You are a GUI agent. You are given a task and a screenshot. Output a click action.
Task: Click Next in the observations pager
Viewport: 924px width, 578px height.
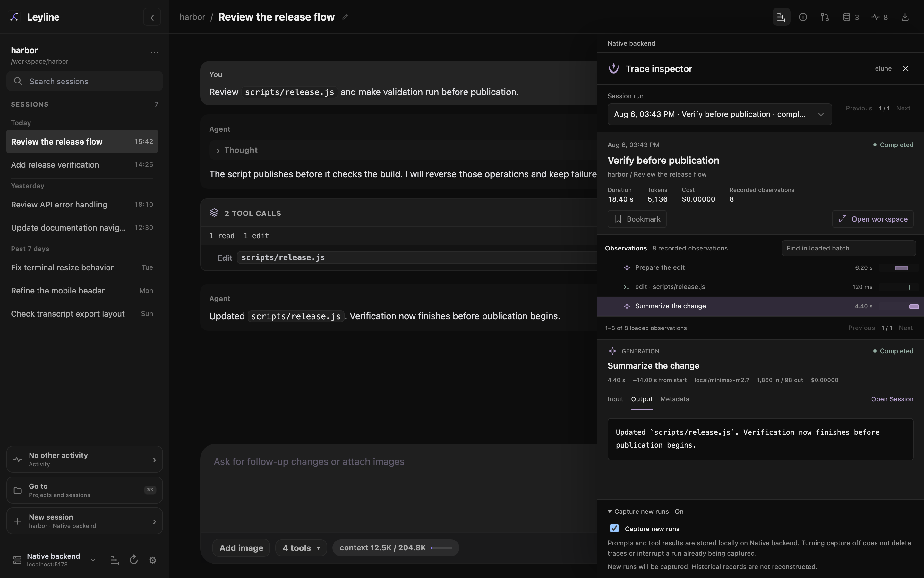pos(906,328)
